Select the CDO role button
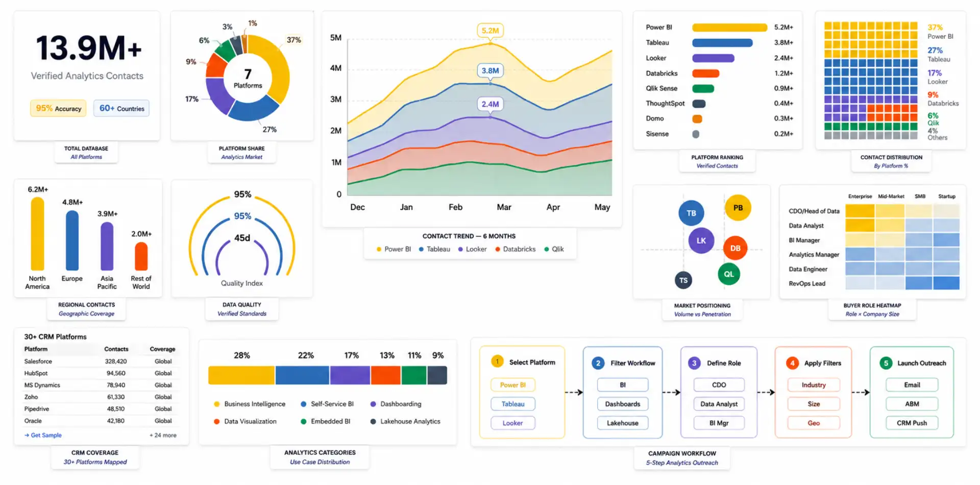 pyautogui.click(x=719, y=385)
